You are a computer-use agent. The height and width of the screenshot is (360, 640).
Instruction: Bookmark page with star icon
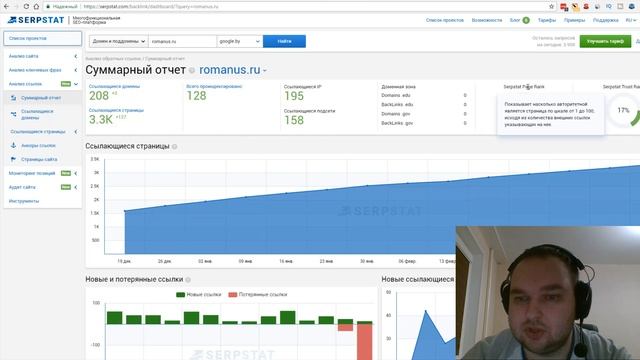point(551,7)
